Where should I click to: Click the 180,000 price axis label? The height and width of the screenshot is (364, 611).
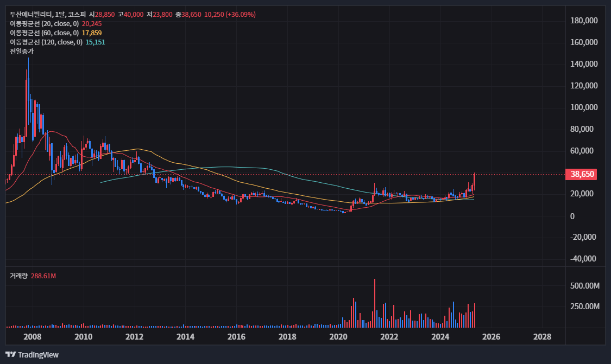coord(584,21)
